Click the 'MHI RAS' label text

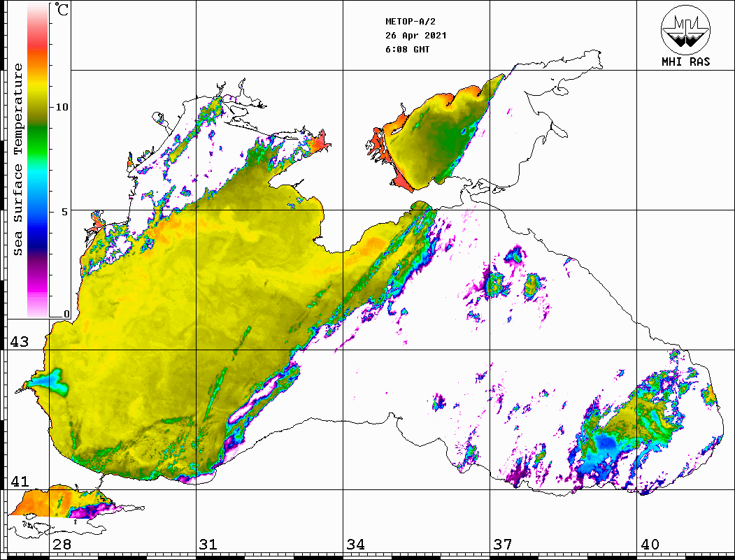coord(686,62)
